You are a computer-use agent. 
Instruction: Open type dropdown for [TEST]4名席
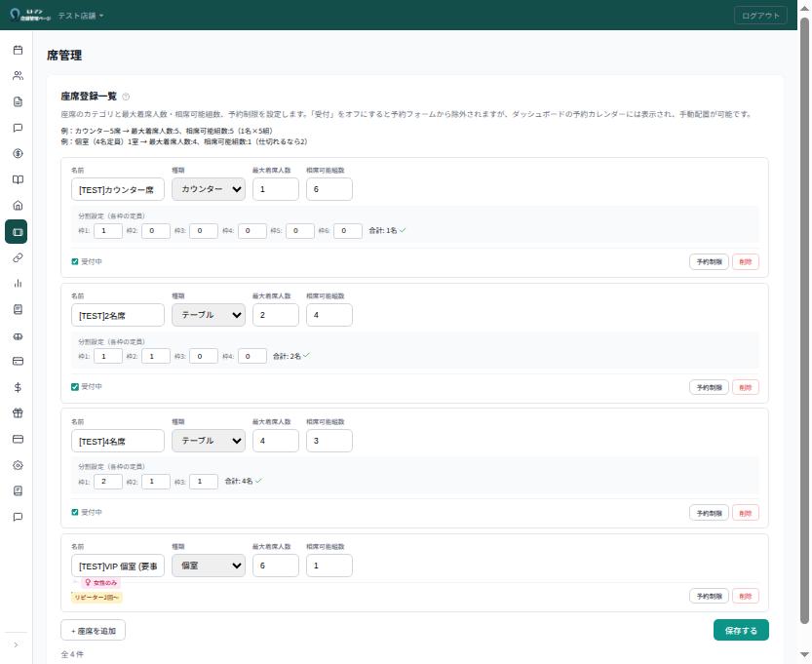click(x=209, y=441)
